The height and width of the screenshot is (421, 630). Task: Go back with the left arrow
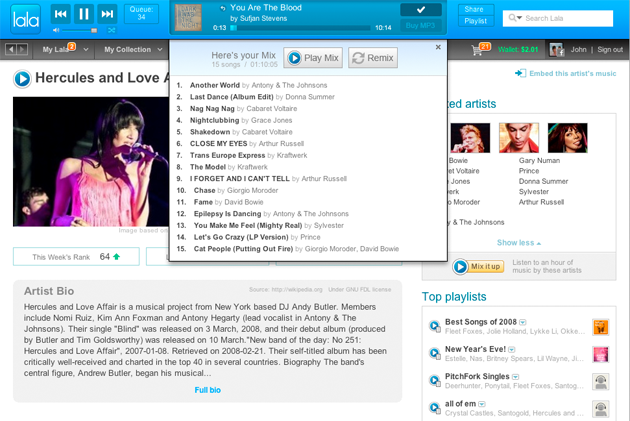[11, 49]
